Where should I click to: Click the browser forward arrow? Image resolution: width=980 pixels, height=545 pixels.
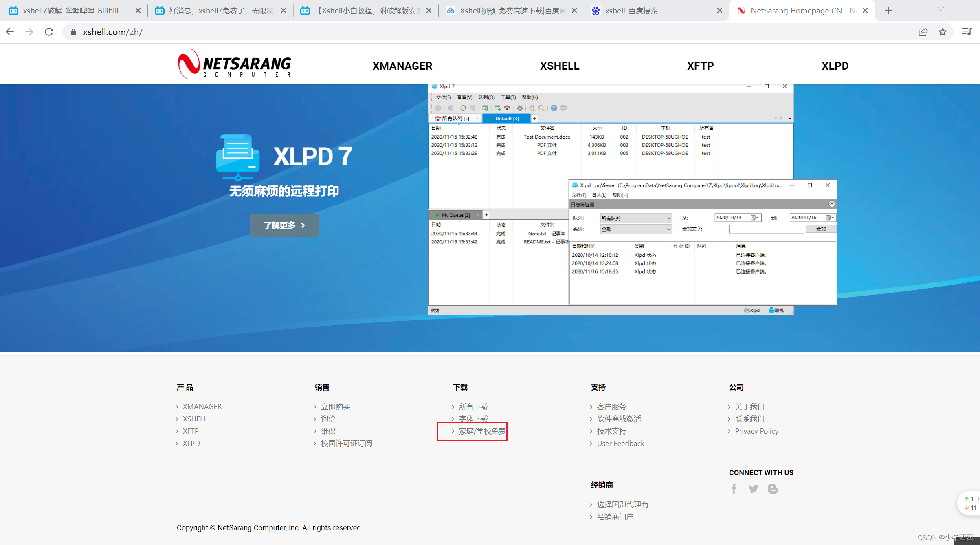(29, 32)
